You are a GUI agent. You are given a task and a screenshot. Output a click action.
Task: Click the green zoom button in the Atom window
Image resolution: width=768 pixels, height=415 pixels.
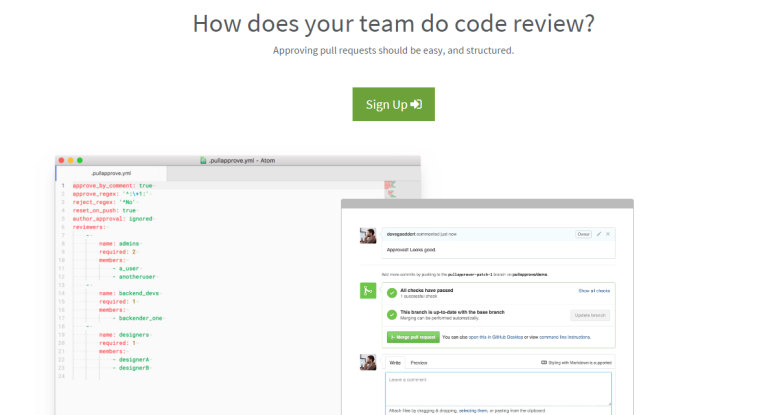(x=80, y=160)
